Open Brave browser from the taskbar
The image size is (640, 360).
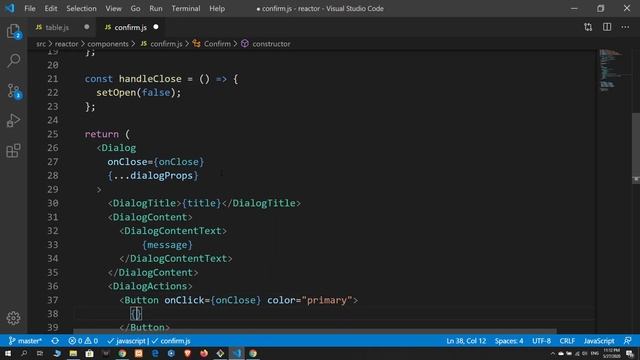tap(187, 353)
